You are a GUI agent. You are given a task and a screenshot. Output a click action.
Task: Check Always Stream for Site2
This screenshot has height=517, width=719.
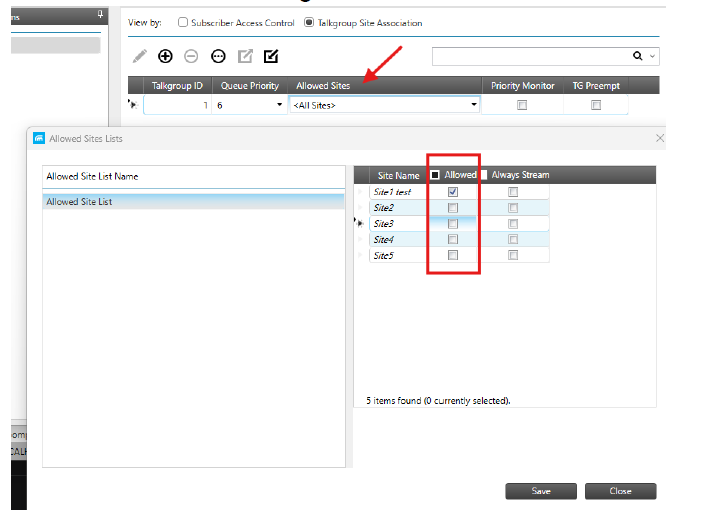tap(513, 208)
